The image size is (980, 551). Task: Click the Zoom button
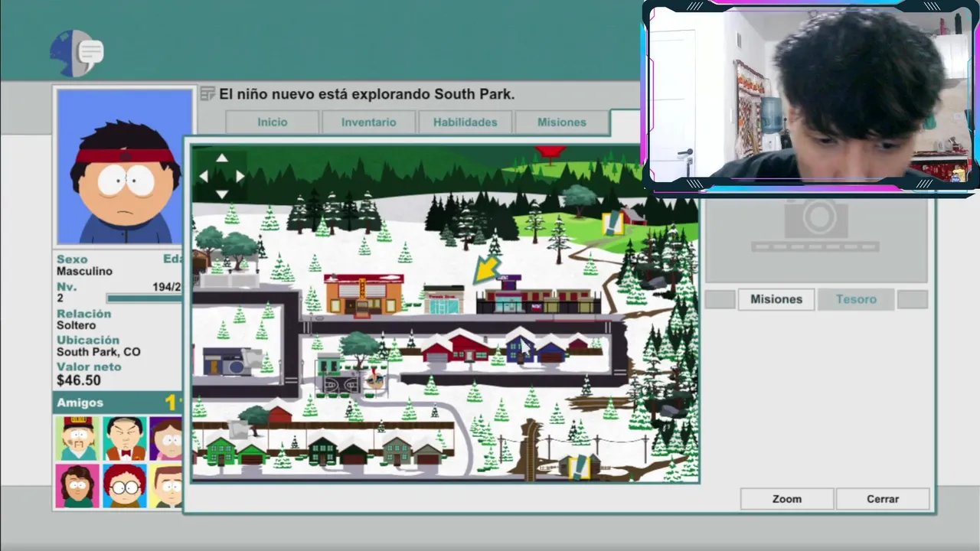[x=787, y=499]
